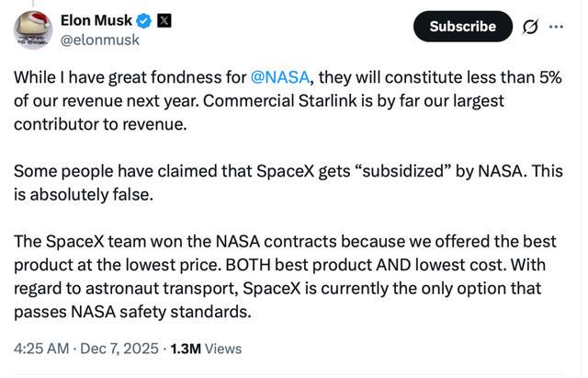Click the 4:25 AM timestamp
Viewport: 588px width, 378px height.
[x=41, y=349]
